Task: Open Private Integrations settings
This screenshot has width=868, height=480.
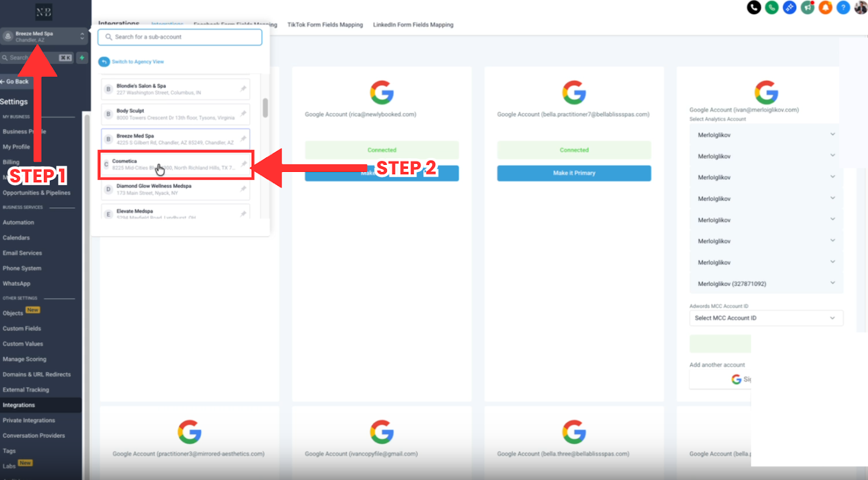Action: point(29,420)
